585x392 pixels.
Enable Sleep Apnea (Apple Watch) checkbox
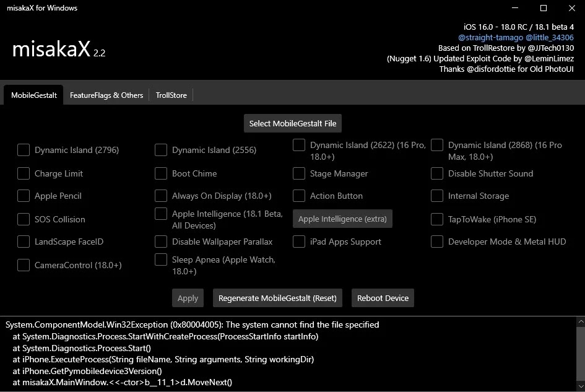tap(161, 260)
